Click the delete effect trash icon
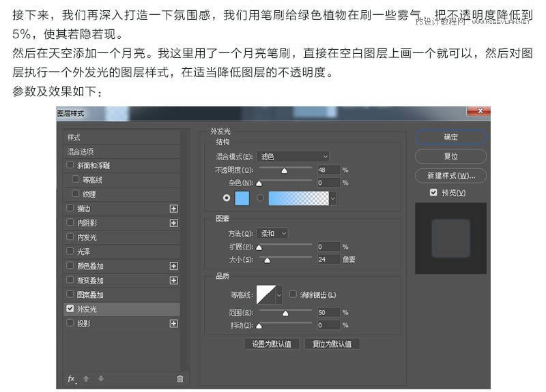Image resolution: width=546 pixels, height=392 pixels. 180,378
